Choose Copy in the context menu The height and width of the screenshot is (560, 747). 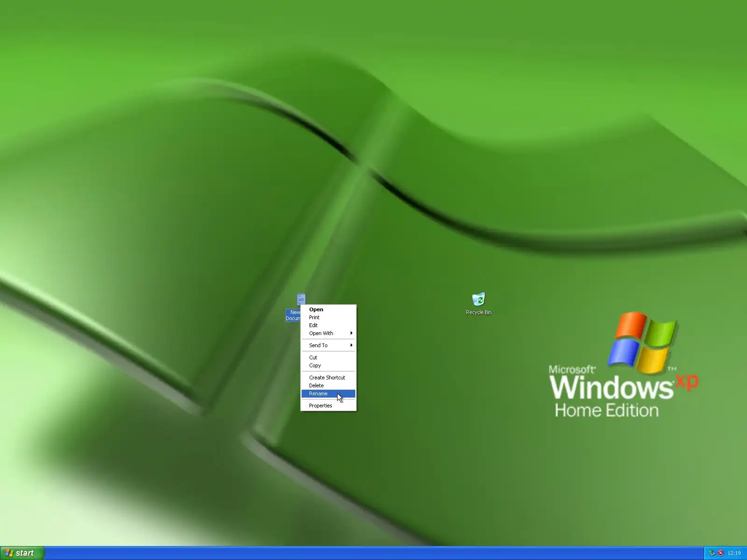pos(328,365)
